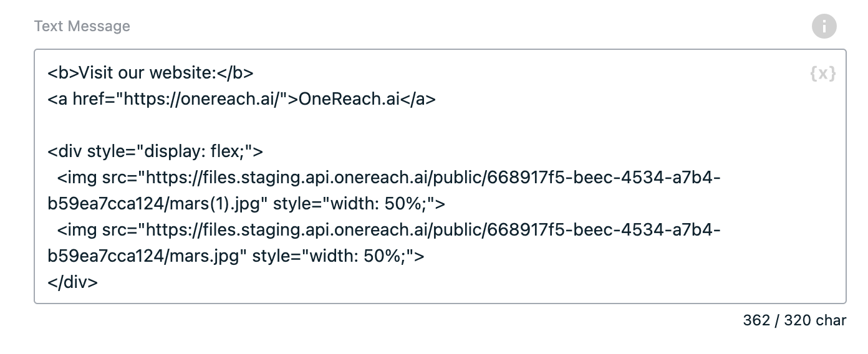
Task: Click the Text Message label
Action: click(x=82, y=26)
